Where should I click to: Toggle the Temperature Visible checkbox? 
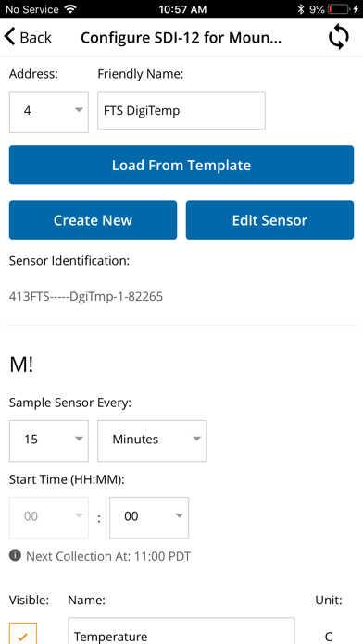pos(23,634)
